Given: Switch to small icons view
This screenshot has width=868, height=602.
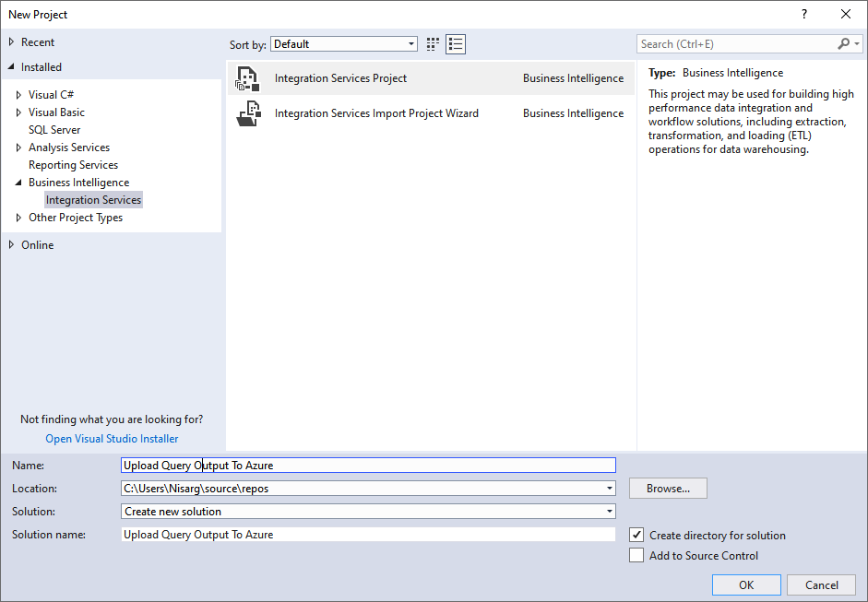Looking at the screenshot, I should coord(434,44).
